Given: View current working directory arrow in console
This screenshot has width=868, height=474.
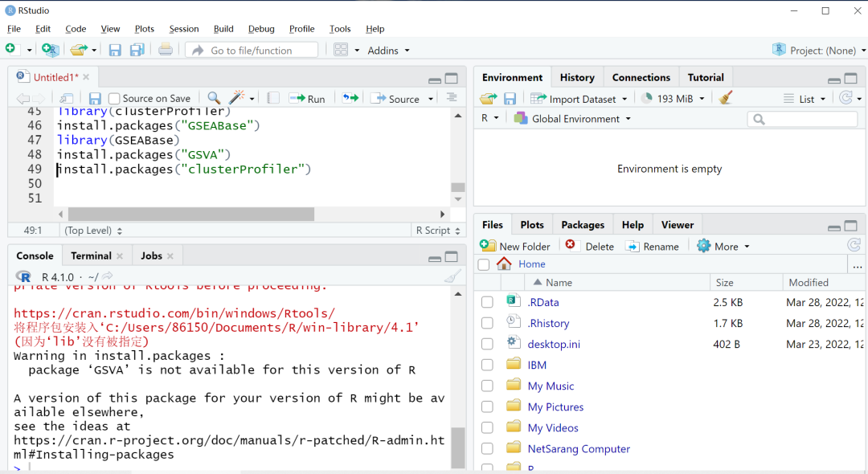Looking at the screenshot, I should (x=108, y=276).
